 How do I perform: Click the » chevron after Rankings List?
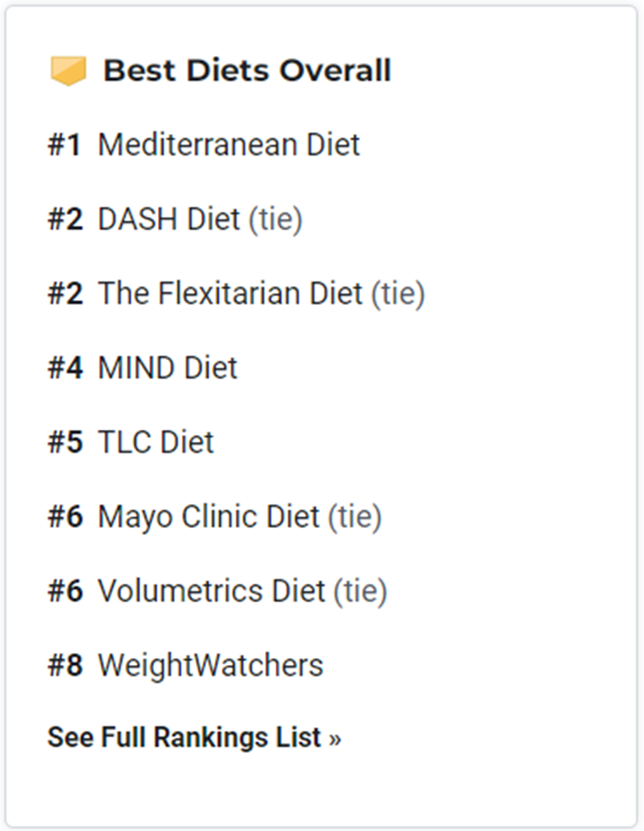tap(334, 739)
